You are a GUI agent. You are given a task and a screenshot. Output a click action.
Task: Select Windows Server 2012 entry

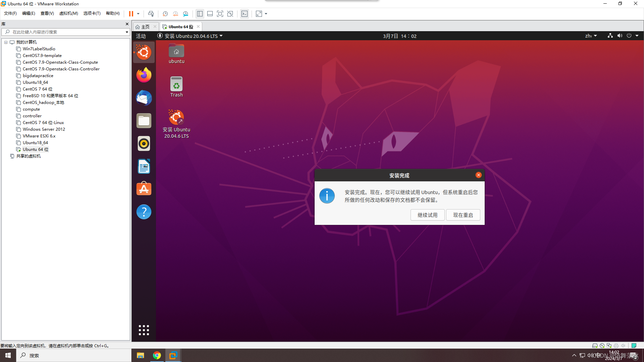click(x=44, y=129)
